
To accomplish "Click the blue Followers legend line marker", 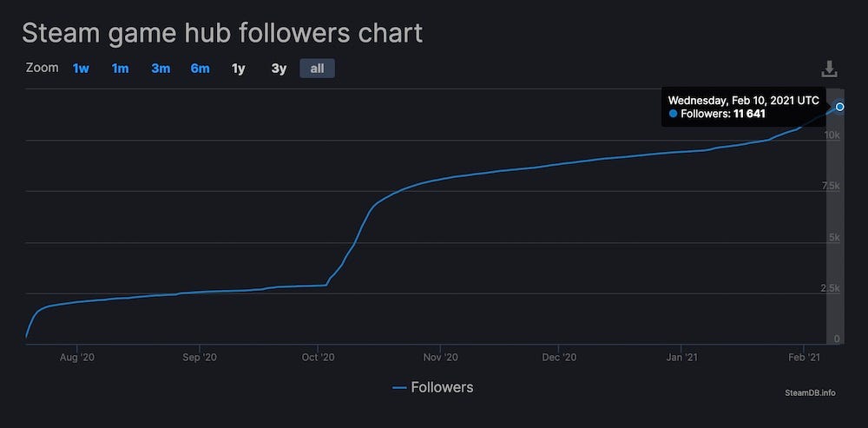I will [x=399, y=388].
